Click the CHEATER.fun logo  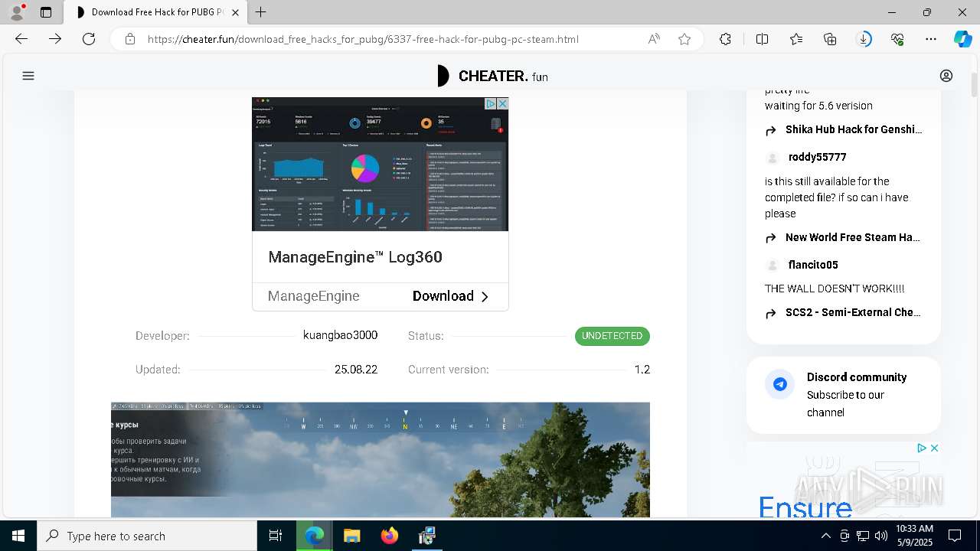coord(492,76)
